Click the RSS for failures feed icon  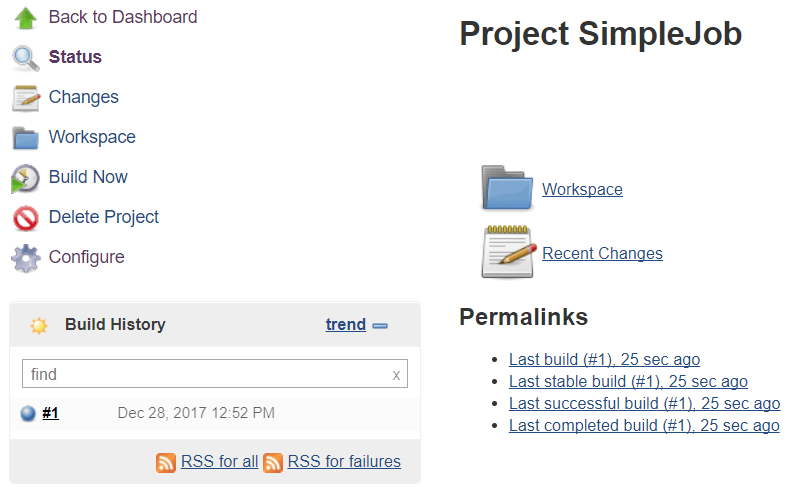[273, 463]
